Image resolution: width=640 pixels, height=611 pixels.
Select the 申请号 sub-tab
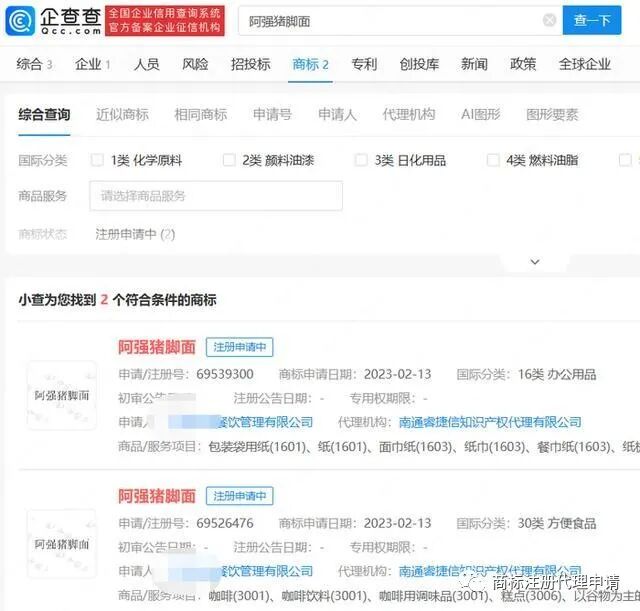click(272, 115)
